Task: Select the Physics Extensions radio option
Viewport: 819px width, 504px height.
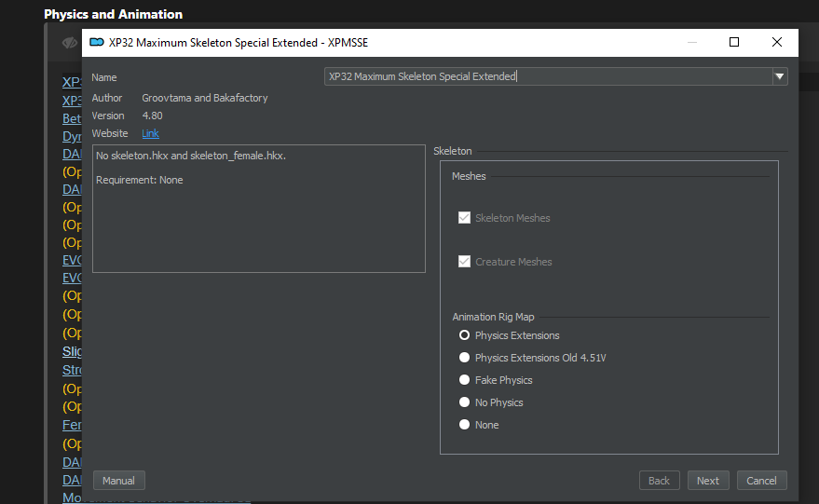Action: [x=464, y=335]
